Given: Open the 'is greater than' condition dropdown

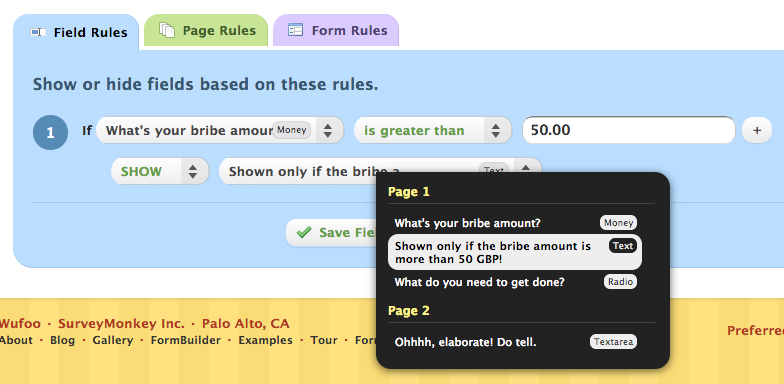Looking at the screenshot, I should [433, 130].
